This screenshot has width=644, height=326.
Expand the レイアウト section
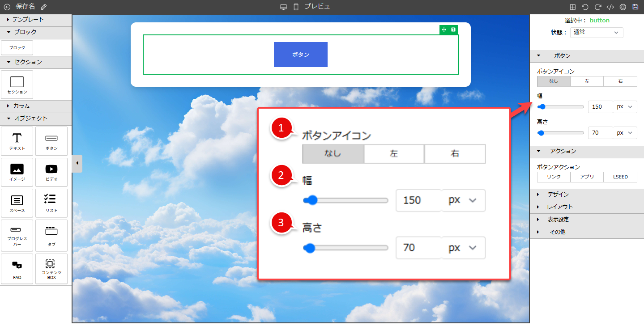559,207
